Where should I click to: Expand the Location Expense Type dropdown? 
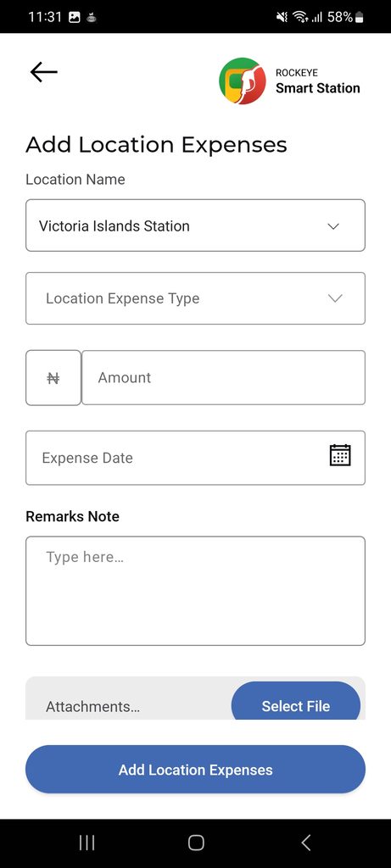(x=195, y=298)
